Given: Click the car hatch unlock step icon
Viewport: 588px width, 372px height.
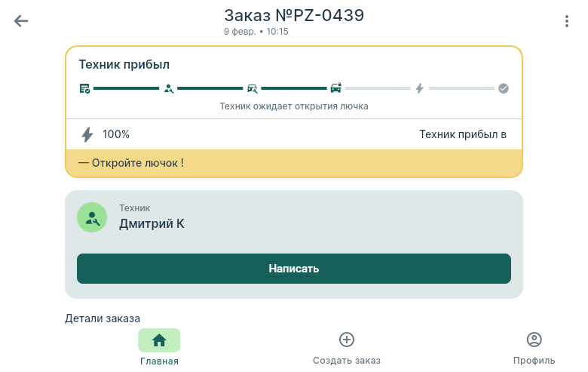Looking at the screenshot, I should tap(336, 88).
